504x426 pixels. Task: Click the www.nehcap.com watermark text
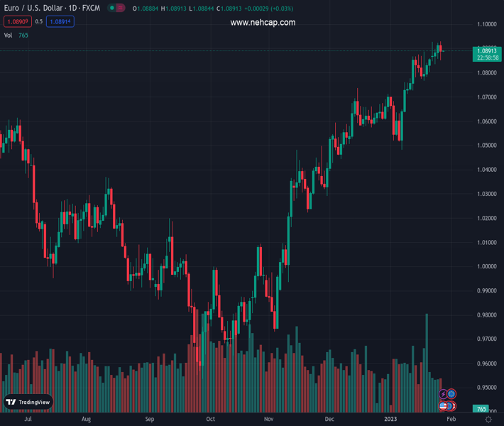tap(263, 23)
